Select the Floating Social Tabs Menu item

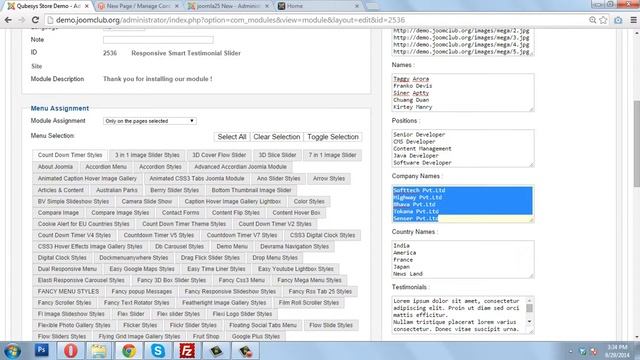tap(263, 325)
